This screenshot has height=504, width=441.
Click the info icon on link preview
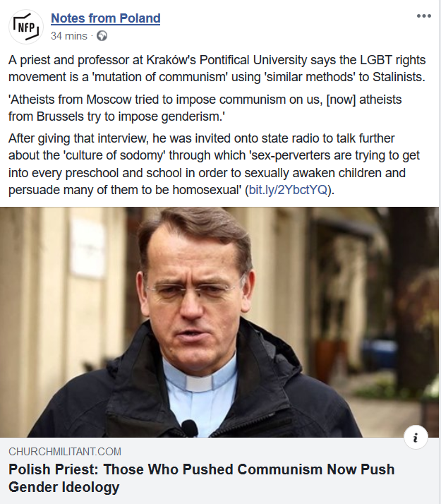(x=416, y=438)
